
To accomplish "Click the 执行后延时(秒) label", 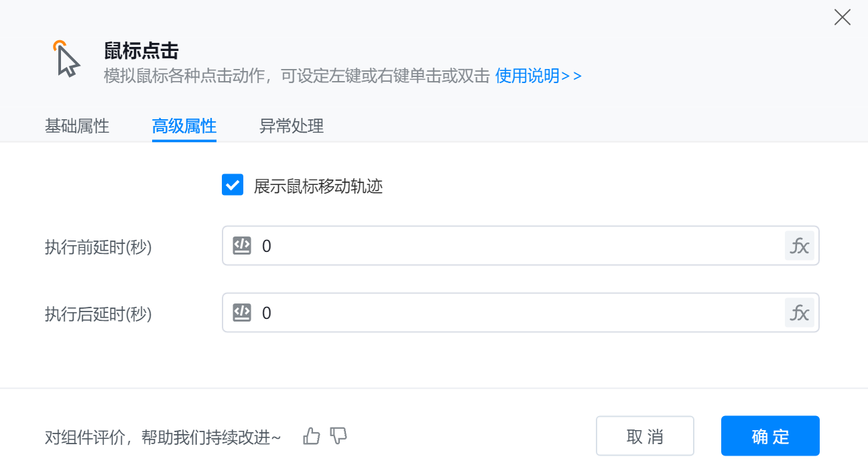I will tap(99, 314).
